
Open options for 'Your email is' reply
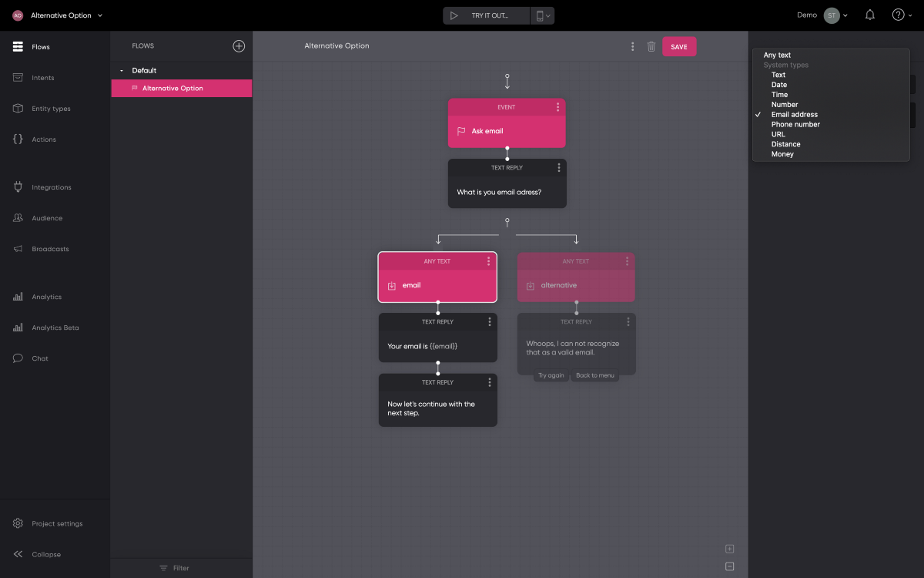pyautogui.click(x=490, y=321)
